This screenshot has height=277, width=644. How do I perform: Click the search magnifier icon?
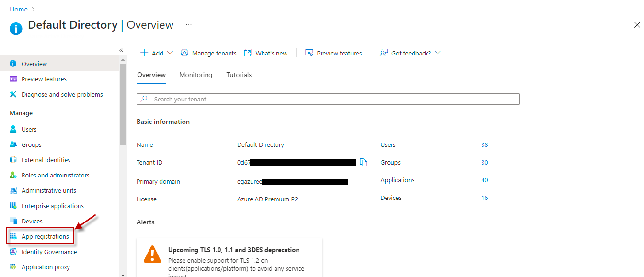pyautogui.click(x=144, y=99)
